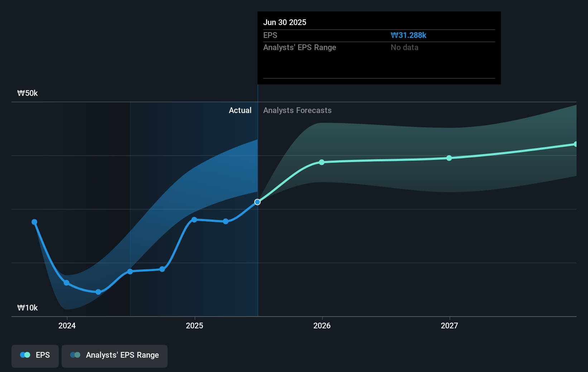
Task: Select the highlighted Jun 30 2025 data point
Action: tap(257, 202)
